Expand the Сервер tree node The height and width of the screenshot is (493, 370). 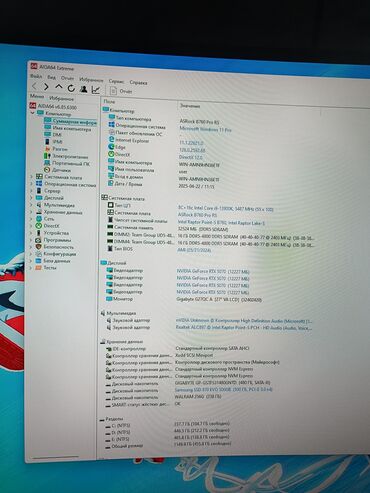click(x=32, y=191)
